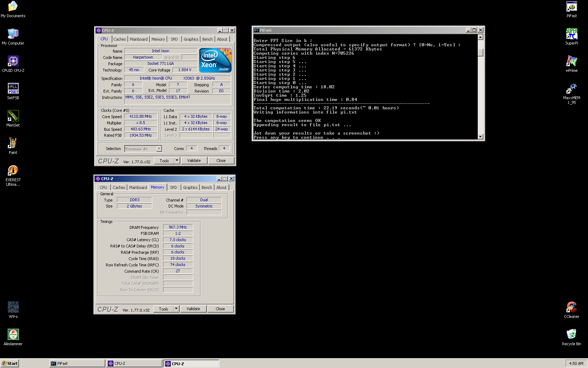Launch EVEREST Ultimate desktop shortcut
This screenshot has width=588, height=368.
tap(13, 175)
